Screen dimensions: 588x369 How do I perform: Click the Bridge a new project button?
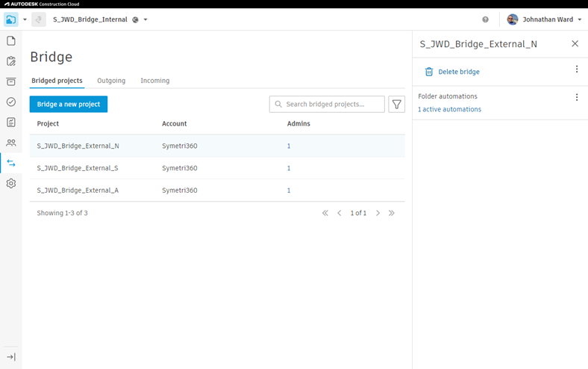[69, 104]
